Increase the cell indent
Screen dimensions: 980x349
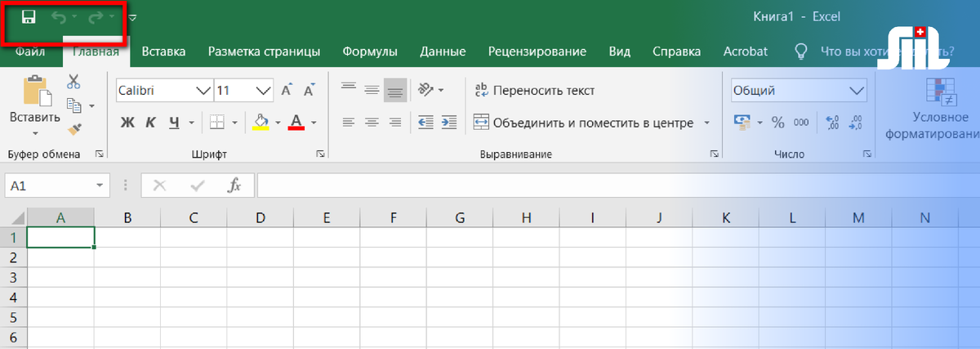point(449,123)
